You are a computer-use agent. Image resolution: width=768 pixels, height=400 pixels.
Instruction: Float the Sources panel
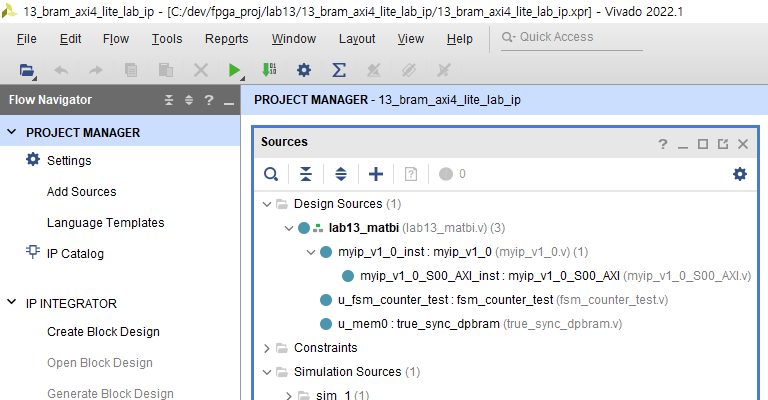723,144
